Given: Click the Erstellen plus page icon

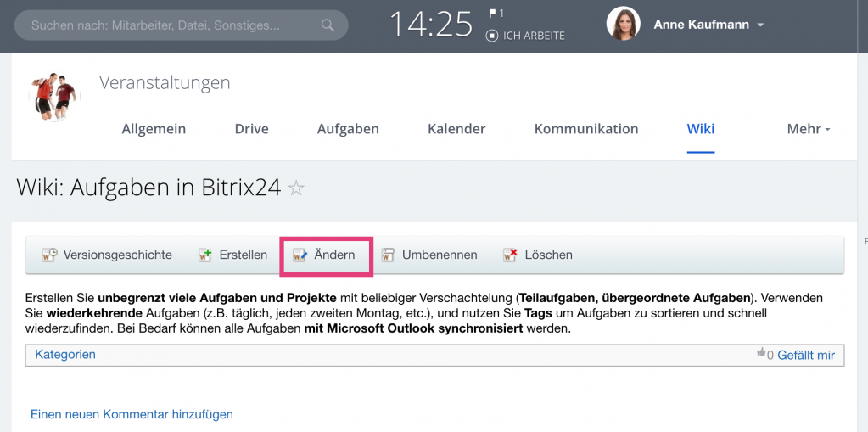Looking at the screenshot, I should 205,255.
